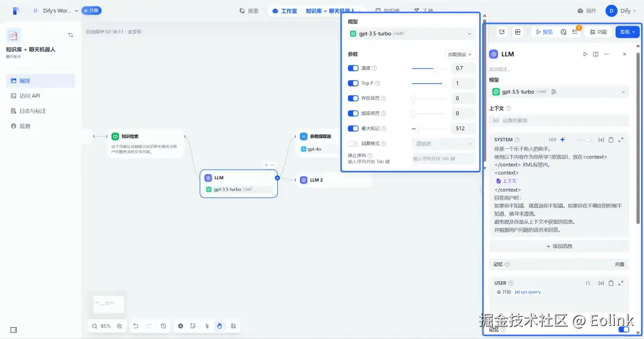644x339 pixels.
Task: Open the 插件 Plugins link
Action: tap(587, 11)
